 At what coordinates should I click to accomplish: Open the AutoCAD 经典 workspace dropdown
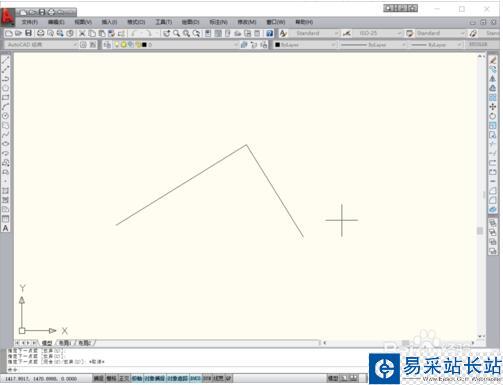point(75,45)
